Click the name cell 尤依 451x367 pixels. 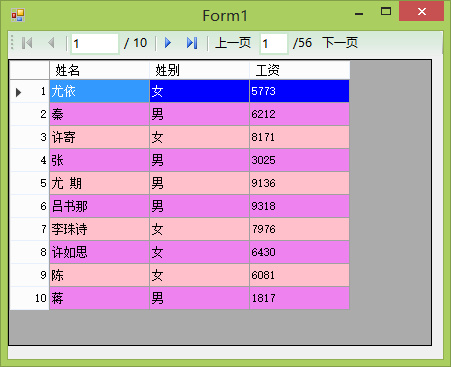pos(99,91)
